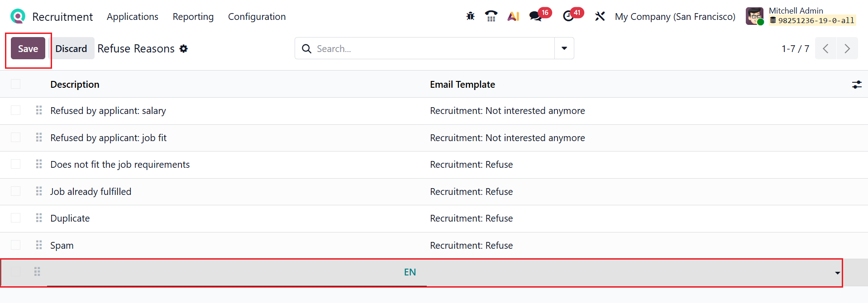Click the debug bug icon
The height and width of the screenshot is (303, 868).
click(x=470, y=16)
